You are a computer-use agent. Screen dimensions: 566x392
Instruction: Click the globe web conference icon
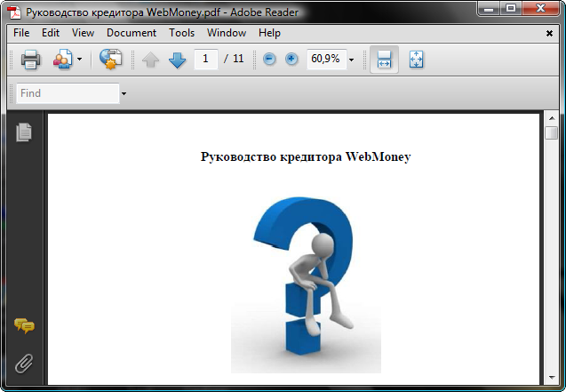pyautogui.click(x=111, y=60)
